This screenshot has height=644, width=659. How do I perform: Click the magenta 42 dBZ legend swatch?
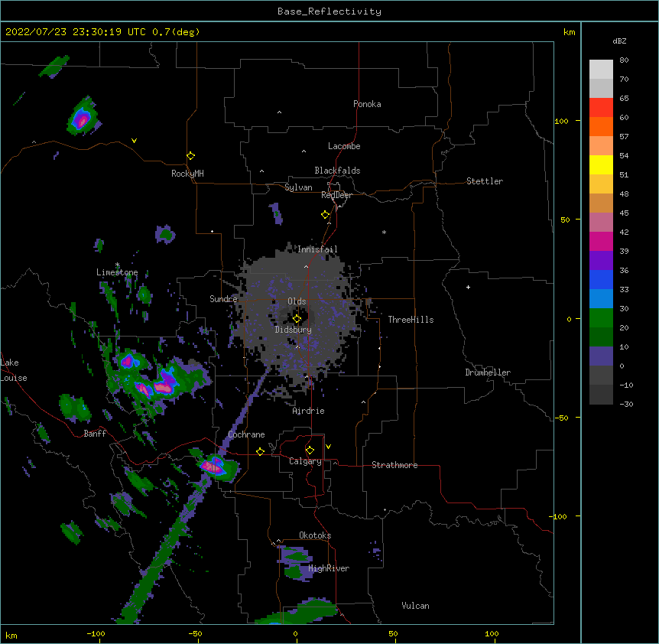pyautogui.click(x=601, y=241)
